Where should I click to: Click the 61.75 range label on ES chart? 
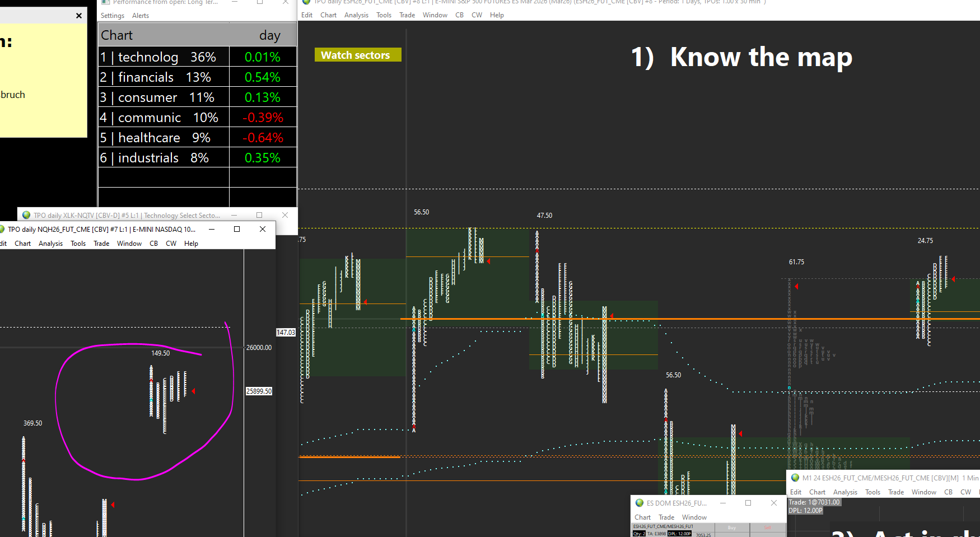tap(796, 262)
